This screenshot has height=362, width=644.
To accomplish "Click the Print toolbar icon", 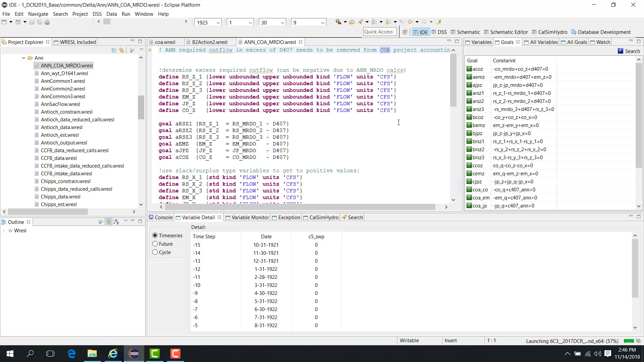I will coord(47,22).
